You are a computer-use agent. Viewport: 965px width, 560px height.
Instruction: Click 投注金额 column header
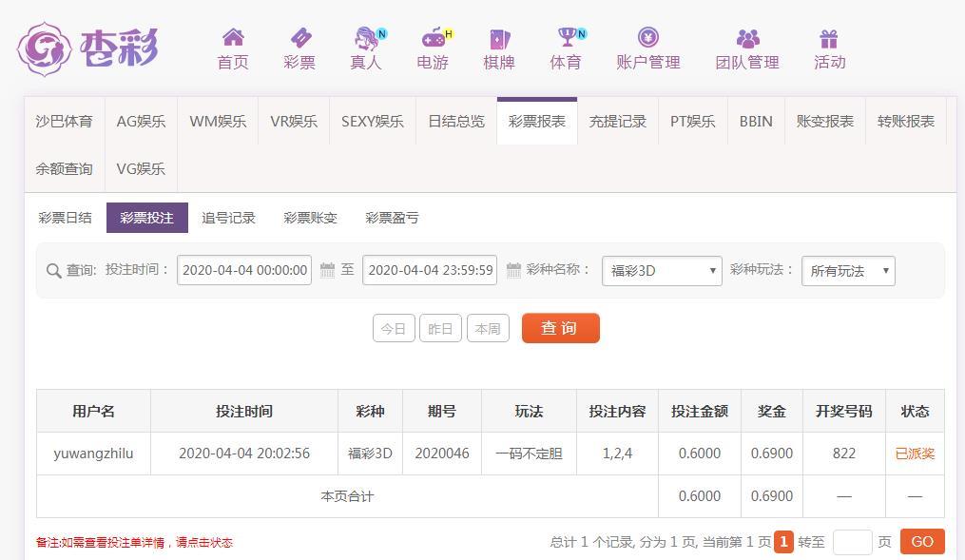[700, 411]
